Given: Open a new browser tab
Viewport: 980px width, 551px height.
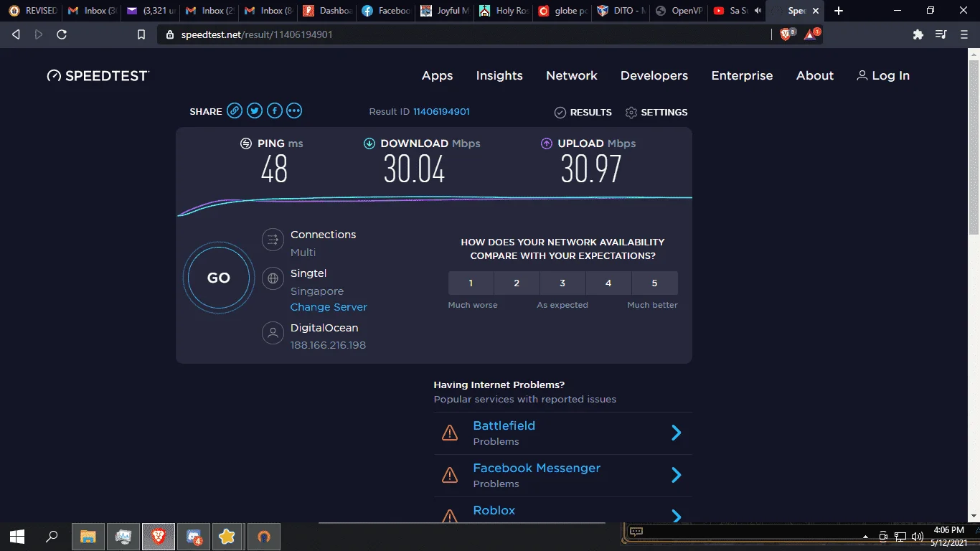Looking at the screenshot, I should [839, 11].
